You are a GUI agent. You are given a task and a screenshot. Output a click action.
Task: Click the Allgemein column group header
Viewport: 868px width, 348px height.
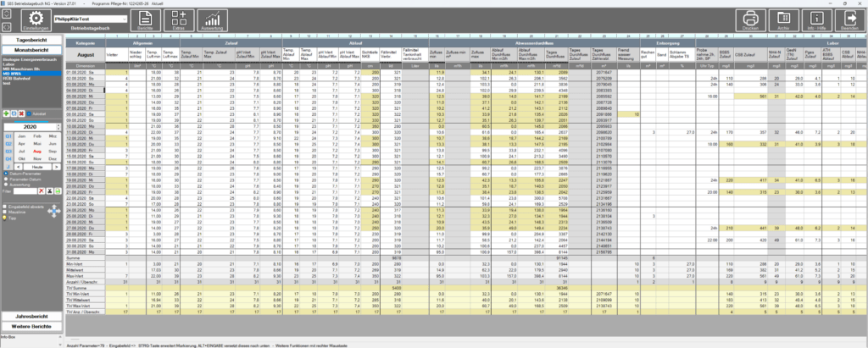pos(144,42)
